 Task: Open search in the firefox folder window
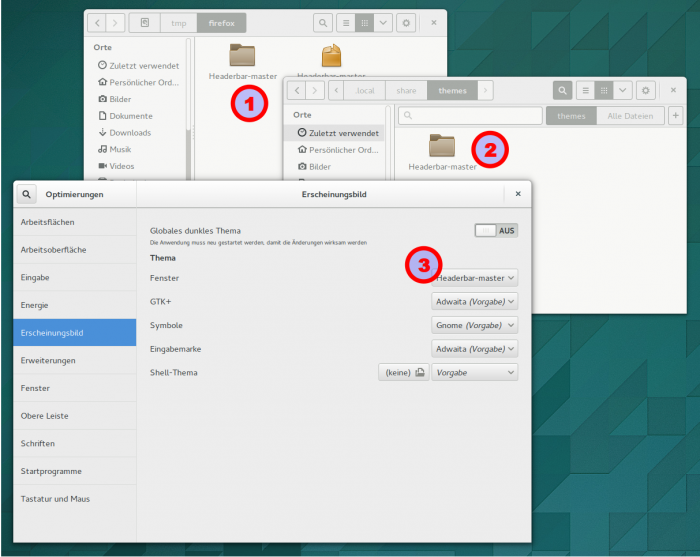pos(324,22)
